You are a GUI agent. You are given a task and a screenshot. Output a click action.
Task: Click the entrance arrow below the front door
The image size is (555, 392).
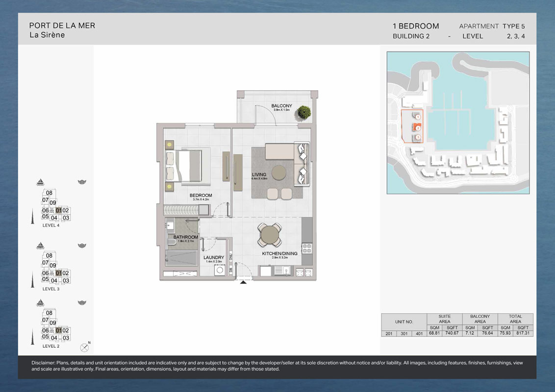click(x=243, y=282)
